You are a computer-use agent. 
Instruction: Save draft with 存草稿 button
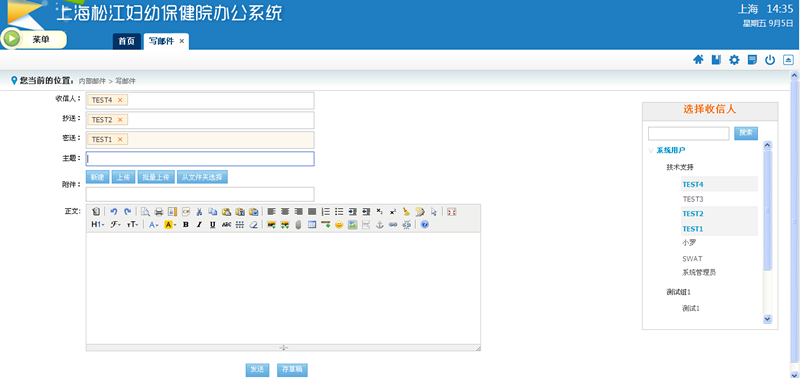pyautogui.click(x=292, y=370)
